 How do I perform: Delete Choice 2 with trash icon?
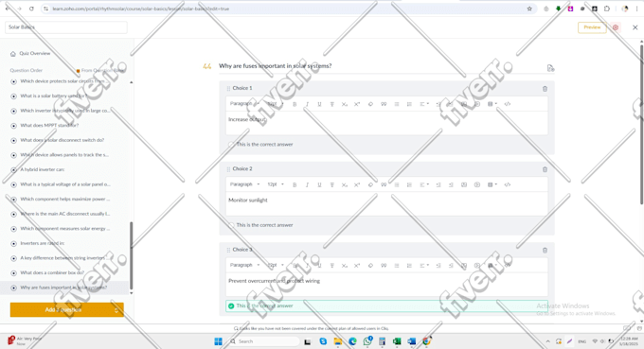point(545,169)
